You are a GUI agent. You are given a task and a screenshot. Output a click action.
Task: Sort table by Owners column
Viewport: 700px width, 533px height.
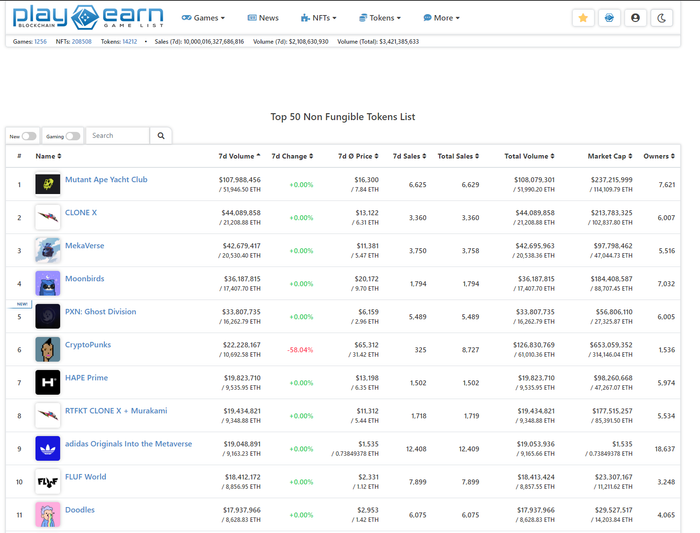pyautogui.click(x=659, y=156)
